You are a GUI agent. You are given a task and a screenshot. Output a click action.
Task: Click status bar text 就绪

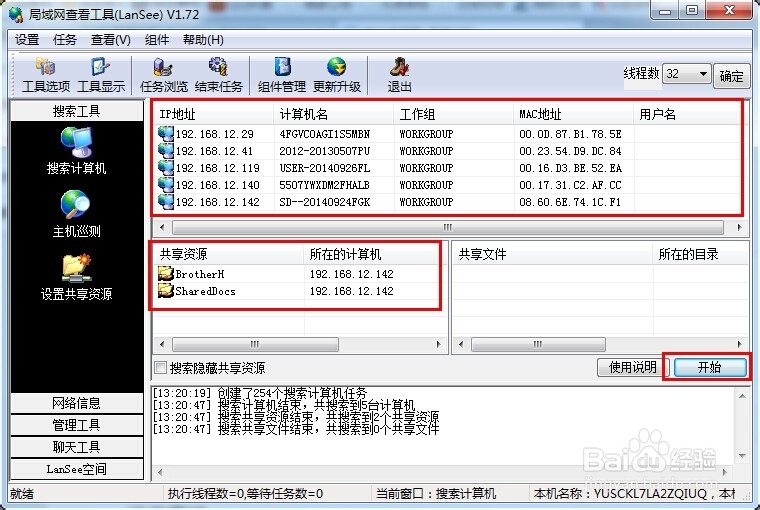22,494
